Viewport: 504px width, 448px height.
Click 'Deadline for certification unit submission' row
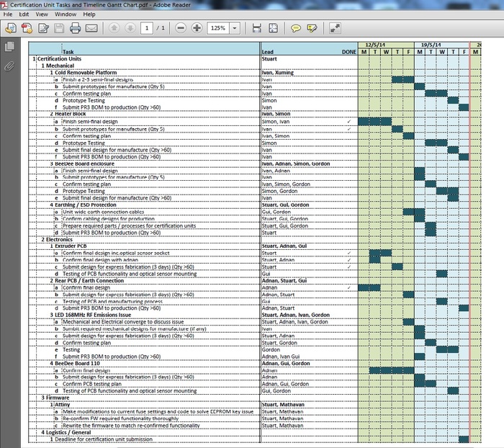[x=104, y=439]
